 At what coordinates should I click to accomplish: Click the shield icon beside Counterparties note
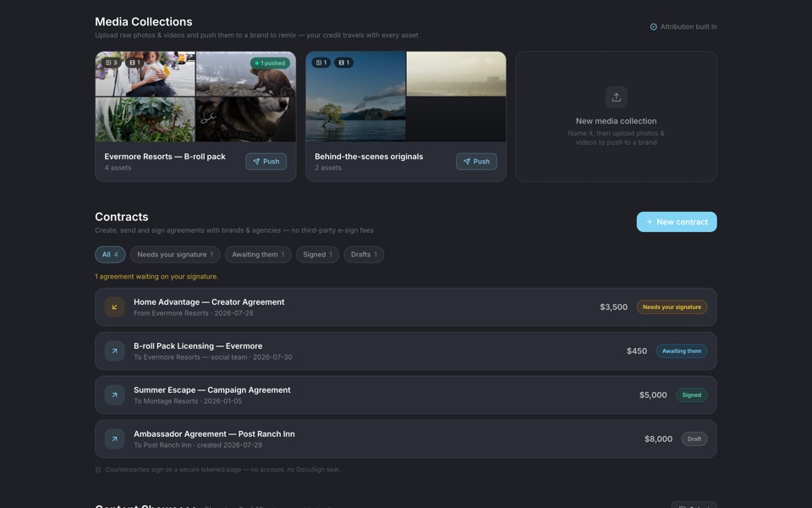98,470
